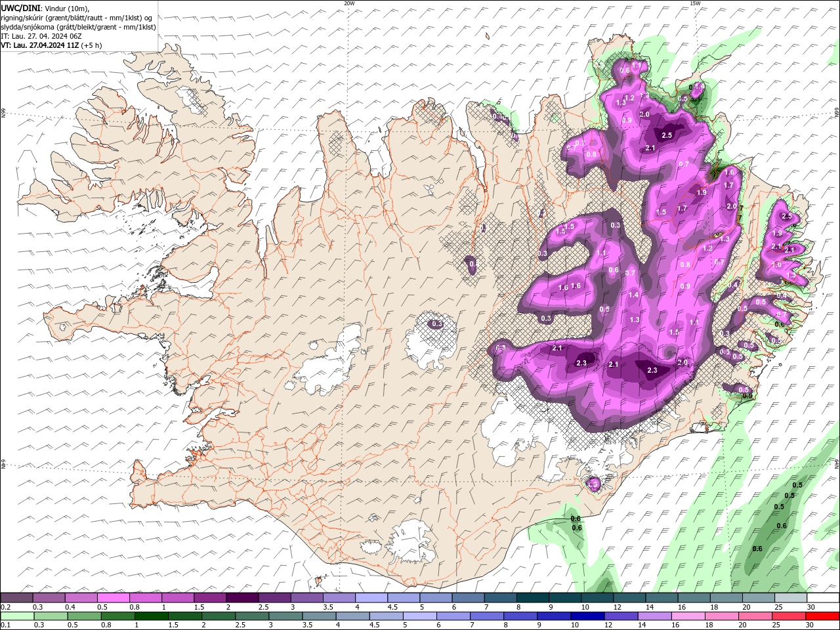Pick the snow scale swatch starting at 12

coord(630,598)
